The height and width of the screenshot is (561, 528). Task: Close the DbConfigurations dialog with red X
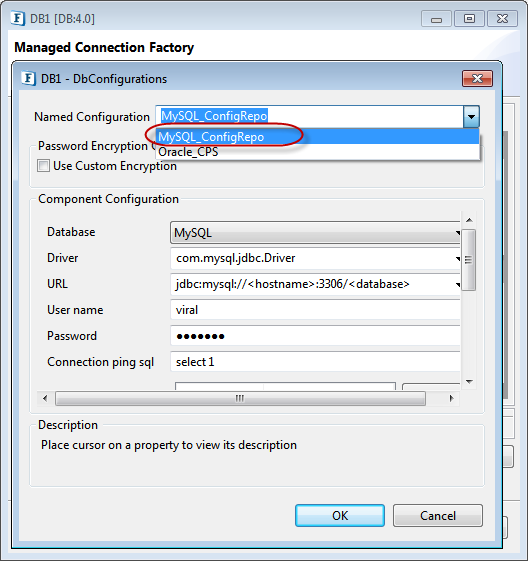[477, 78]
